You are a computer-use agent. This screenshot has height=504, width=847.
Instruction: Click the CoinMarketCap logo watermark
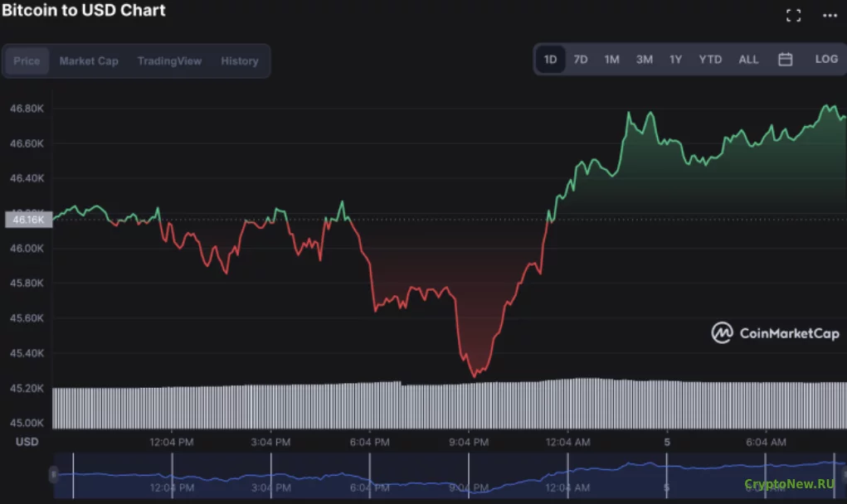click(775, 333)
